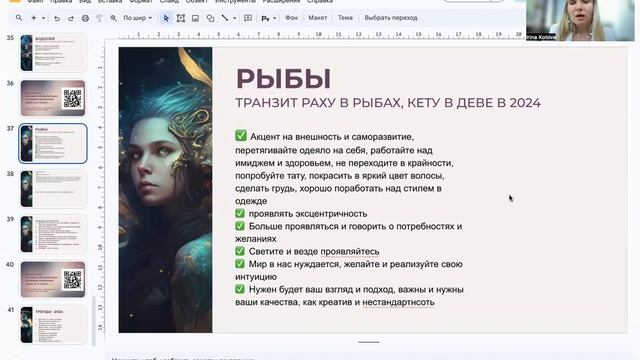This screenshot has width=640, height=360.
Task: Click the filmstrip vertical scrollbar
Action: tap(94, 320)
